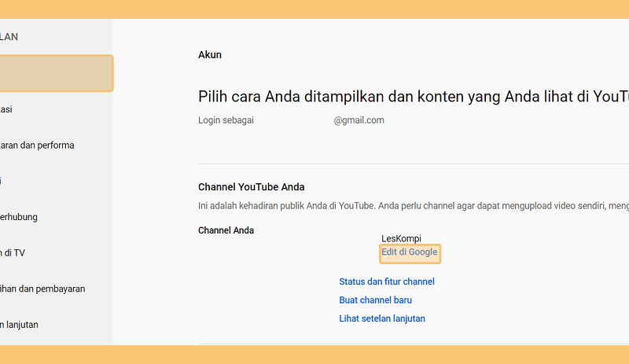Click the 'Ini adalah kehadiran publik' description
This screenshot has height=364, width=629.
[x=414, y=206]
